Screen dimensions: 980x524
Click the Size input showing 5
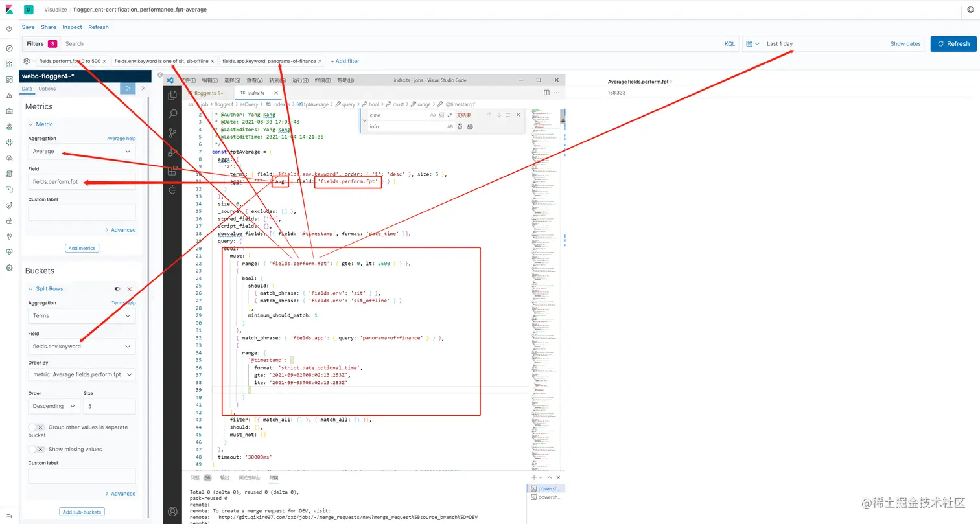click(110, 406)
